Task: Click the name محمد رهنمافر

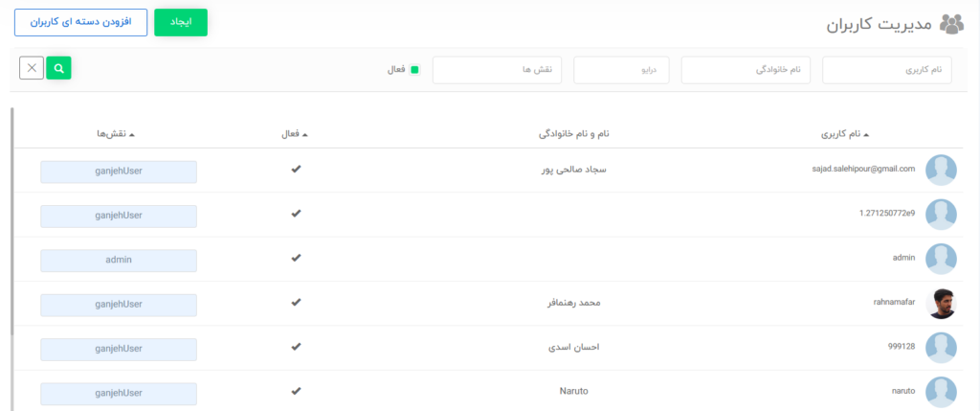Action: (573, 303)
